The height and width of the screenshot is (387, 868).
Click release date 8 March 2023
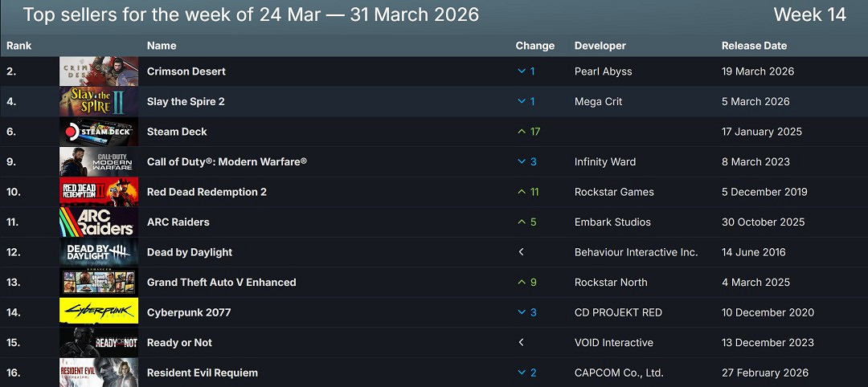(x=755, y=161)
